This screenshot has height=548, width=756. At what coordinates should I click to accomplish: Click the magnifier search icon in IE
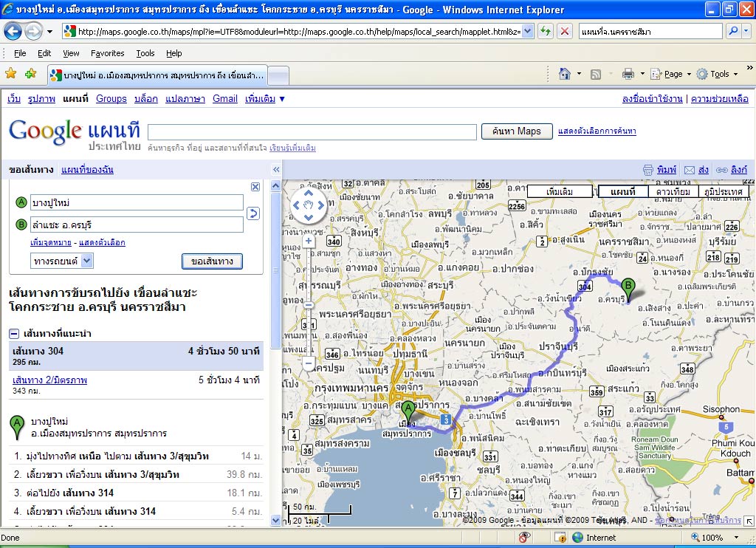[733, 31]
